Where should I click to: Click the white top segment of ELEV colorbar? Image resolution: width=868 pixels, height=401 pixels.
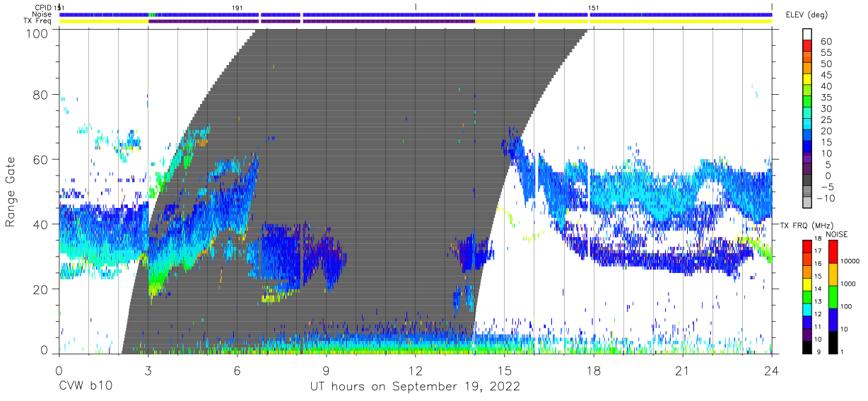pos(807,35)
